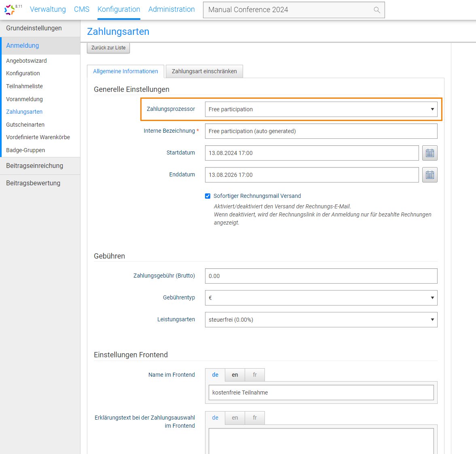Switch to Zahlungsart einschränken tab
Image resolution: width=476 pixels, height=454 pixels.
204,71
